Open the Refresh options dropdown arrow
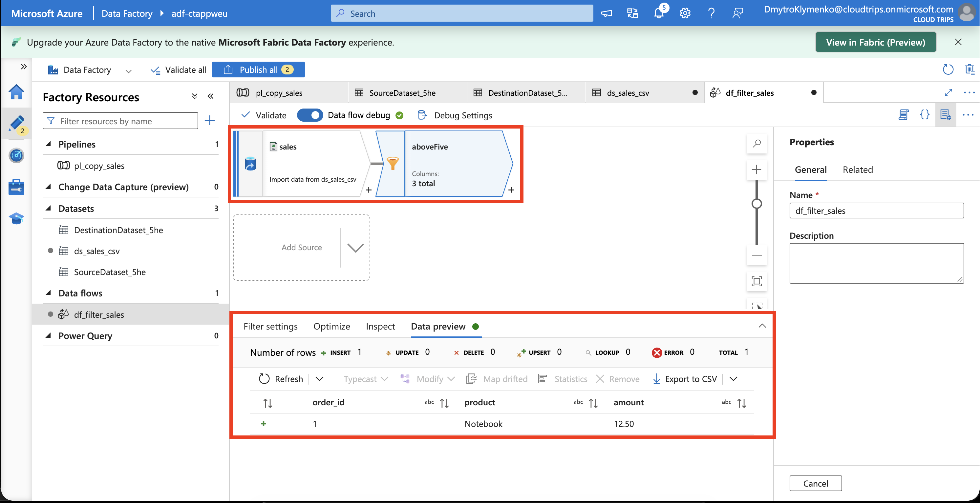The width and height of the screenshot is (980, 503). (x=320, y=379)
